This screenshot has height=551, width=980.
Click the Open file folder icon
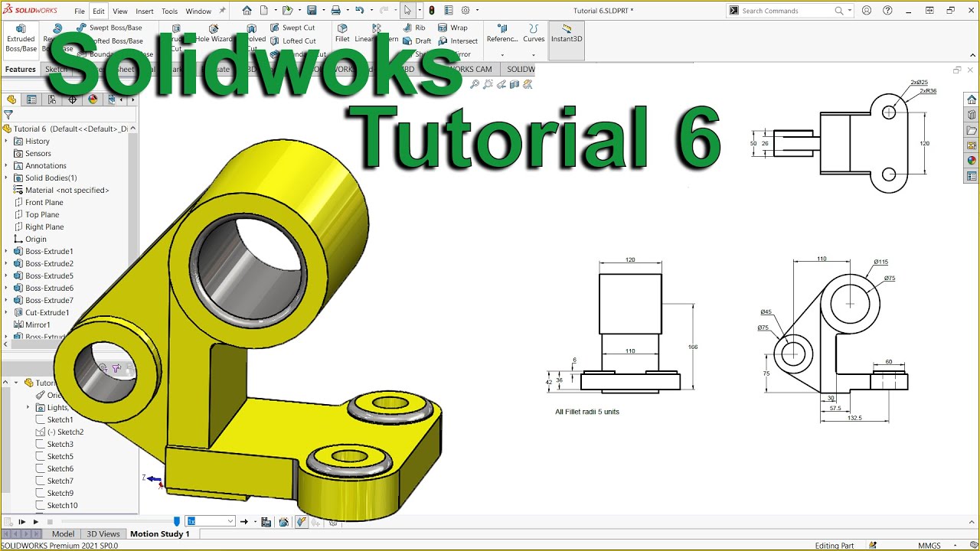[287, 11]
